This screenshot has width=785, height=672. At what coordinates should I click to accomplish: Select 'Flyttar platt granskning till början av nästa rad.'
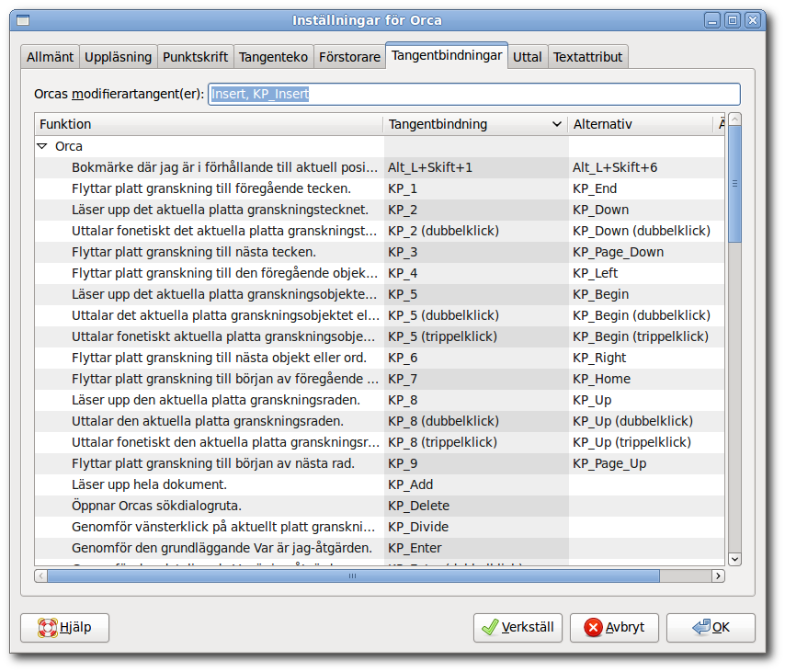(380, 463)
